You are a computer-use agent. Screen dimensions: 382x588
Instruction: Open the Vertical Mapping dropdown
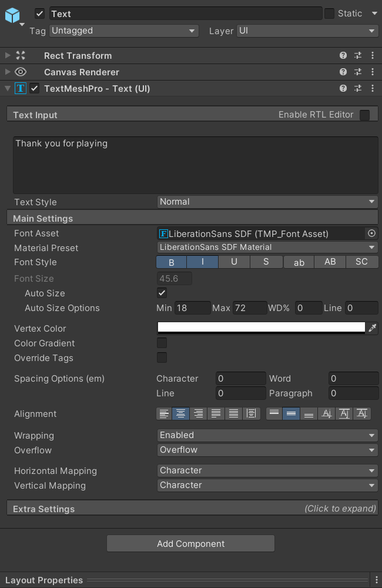(267, 485)
